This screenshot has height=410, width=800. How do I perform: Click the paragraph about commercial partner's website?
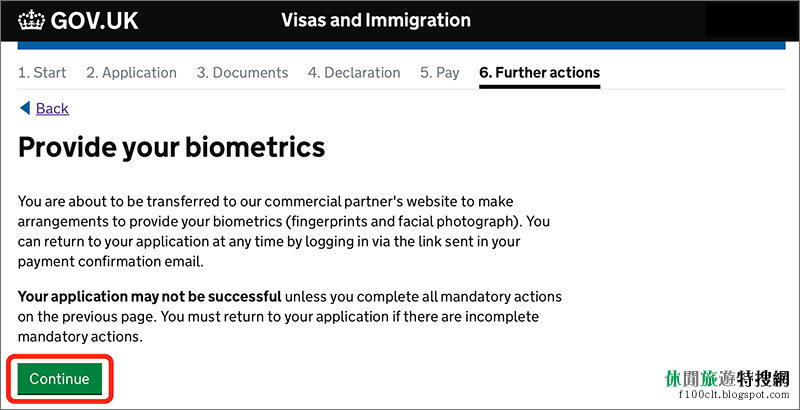click(x=284, y=231)
